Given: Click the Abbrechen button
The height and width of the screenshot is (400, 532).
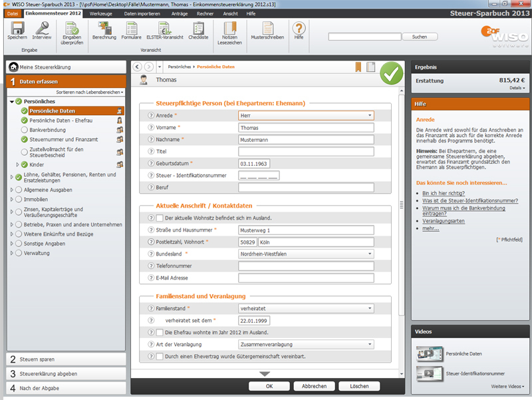Looking at the screenshot, I should [x=314, y=386].
